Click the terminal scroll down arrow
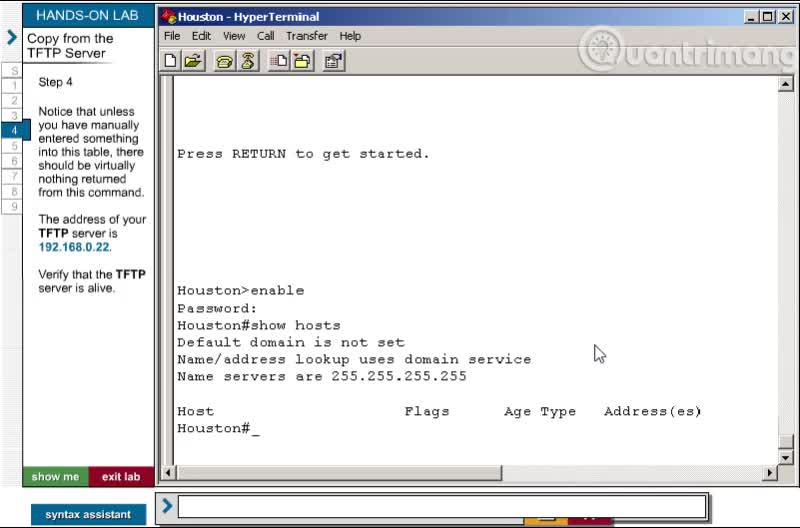800x528 pixels. coord(786,457)
